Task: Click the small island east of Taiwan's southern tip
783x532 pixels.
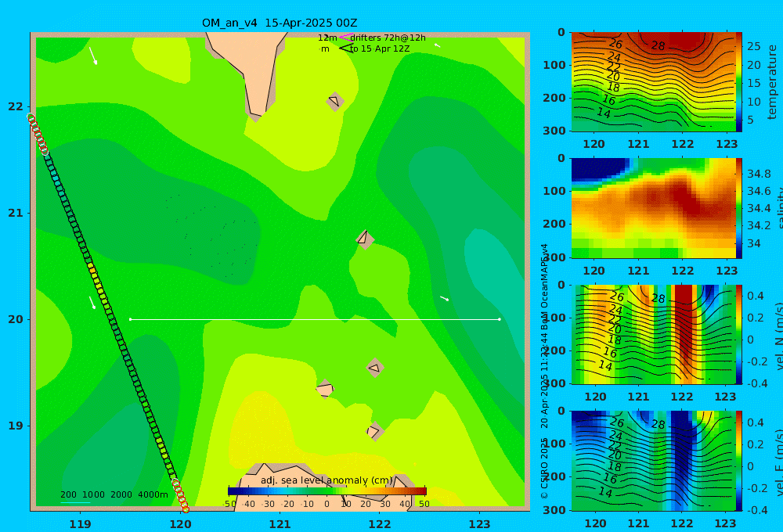Action: [335, 101]
